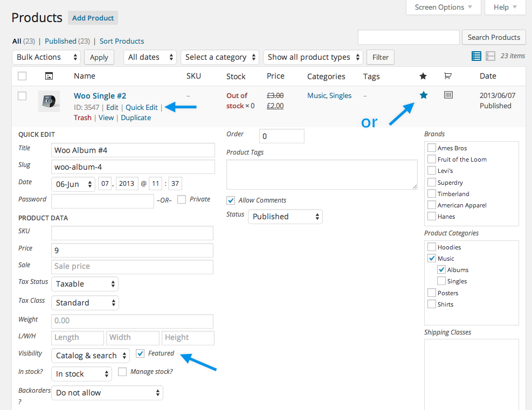Image resolution: width=532 pixels, height=410 pixels.
Task: Open the Woo Single #2 product thumbnail
Action: 49,101
